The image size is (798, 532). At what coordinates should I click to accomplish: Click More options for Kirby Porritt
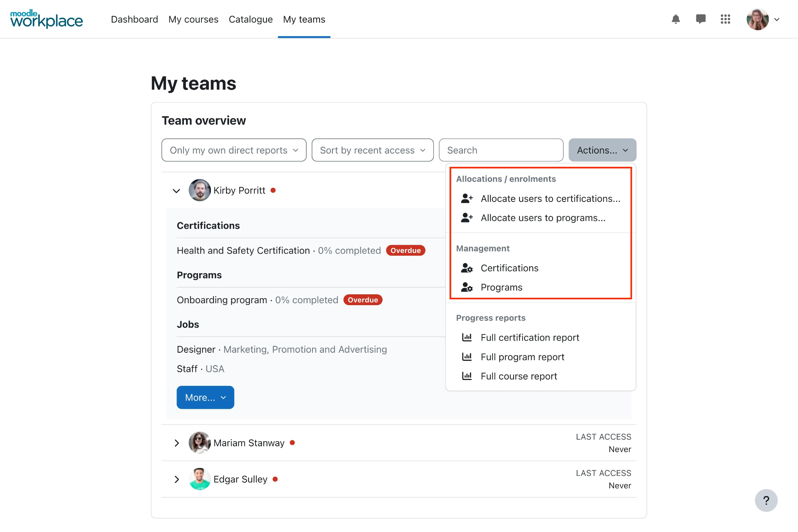point(205,397)
